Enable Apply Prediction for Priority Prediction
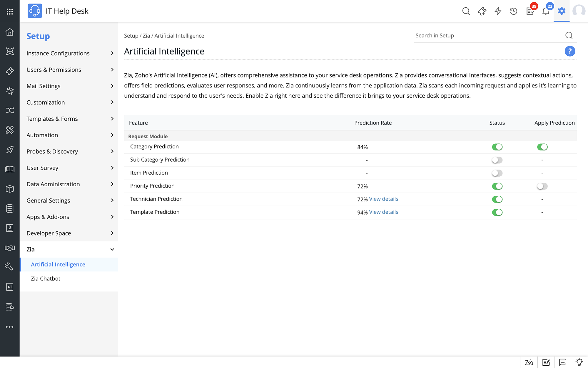 [542, 186]
